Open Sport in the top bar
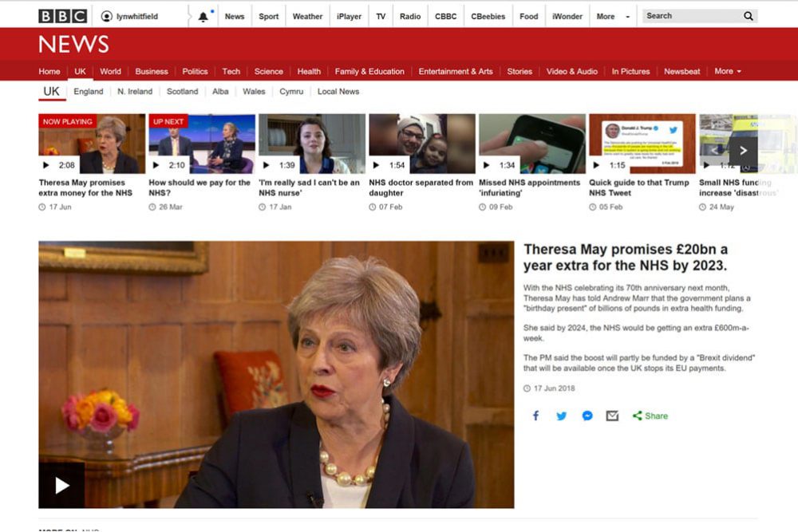 pos(269,16)
